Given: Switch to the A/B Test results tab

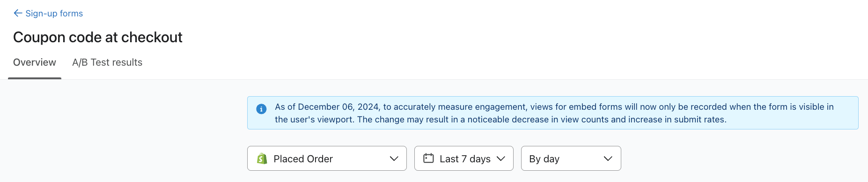Looking at the screenshot, I should [x=107, y=62].
